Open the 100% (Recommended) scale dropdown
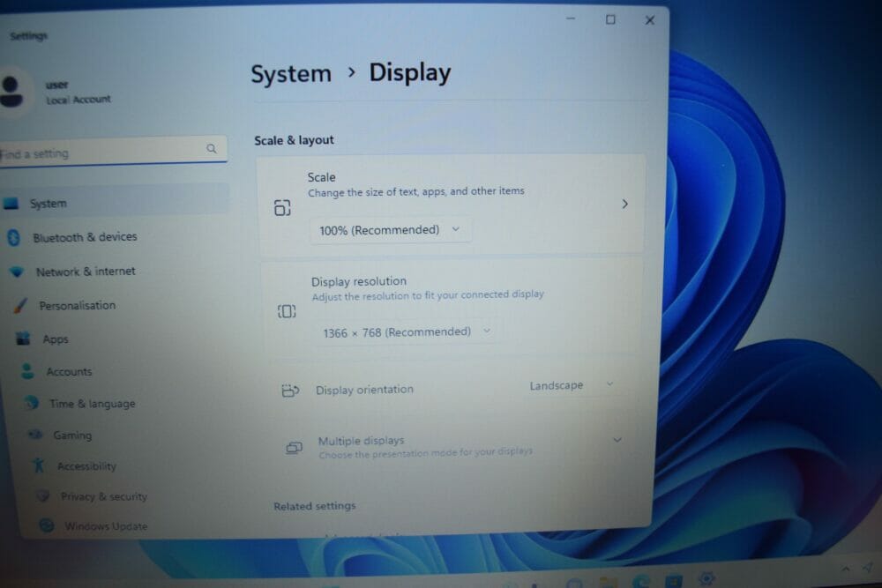 click(x=391, y=230)
